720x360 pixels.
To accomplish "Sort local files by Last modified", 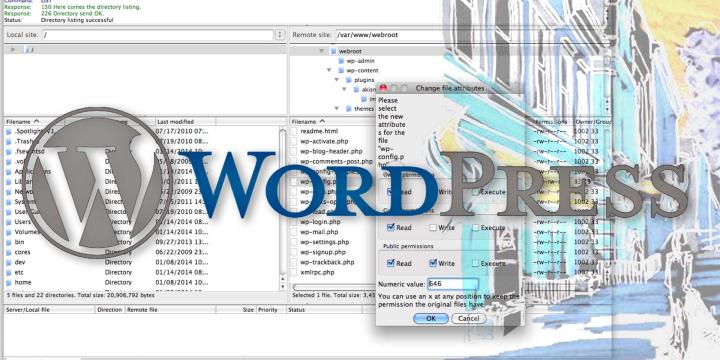I will 186,122.
